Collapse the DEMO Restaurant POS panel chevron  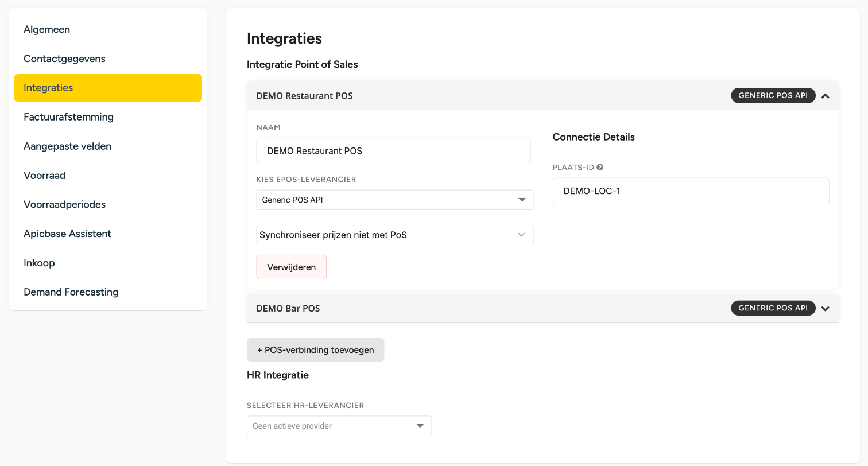[826, 96]
